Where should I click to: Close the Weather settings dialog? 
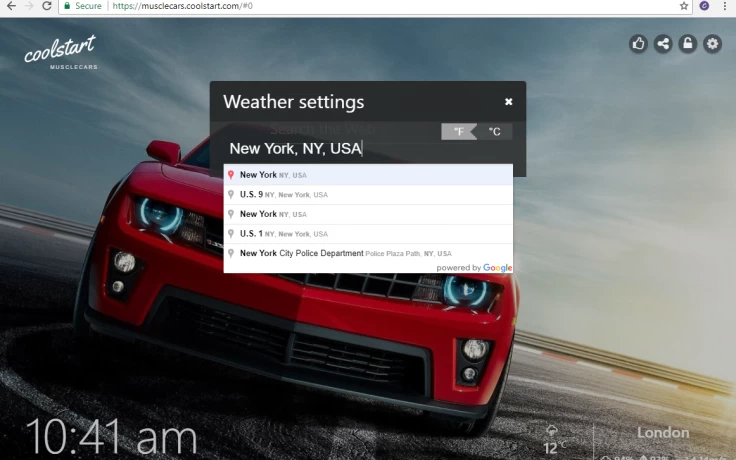(508, 102)
